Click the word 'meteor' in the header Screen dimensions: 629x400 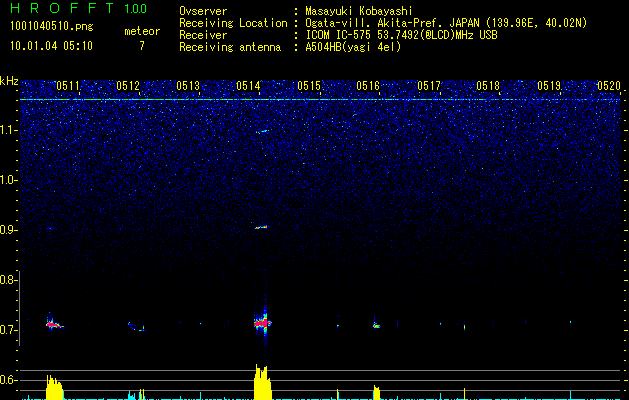[142, 31]
